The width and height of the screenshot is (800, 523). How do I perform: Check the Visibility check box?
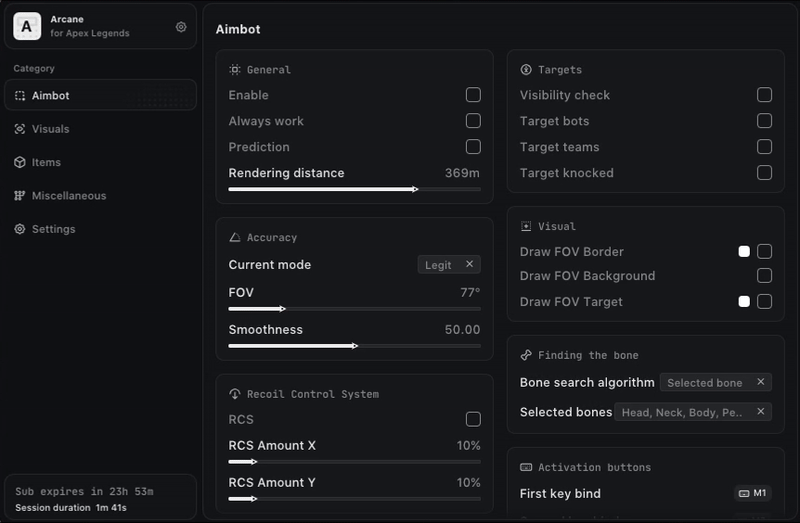[x=764, y=95]
